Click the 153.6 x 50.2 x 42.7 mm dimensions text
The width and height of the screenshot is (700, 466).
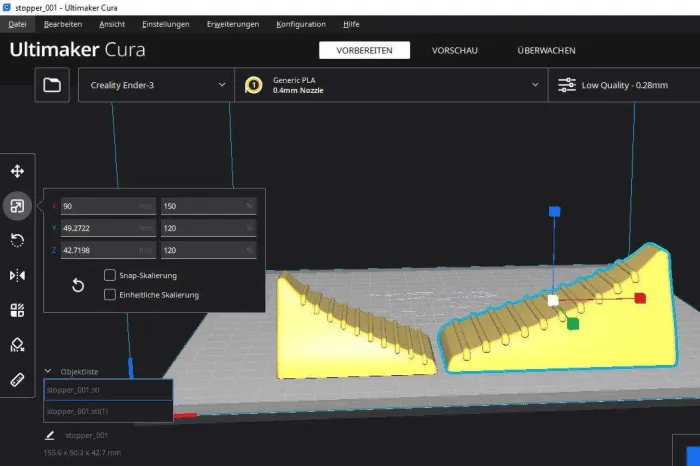pyautogui.click(x=82, y=453)
